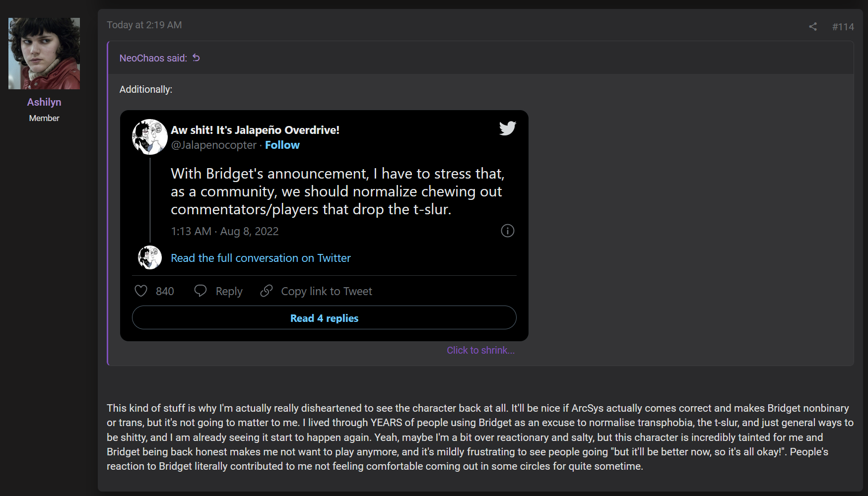Viewport: 868px width, 496px height.
Task: Click the tweet date '1:13 AM · Aug 8, 2022'
Action: (225, 231)
